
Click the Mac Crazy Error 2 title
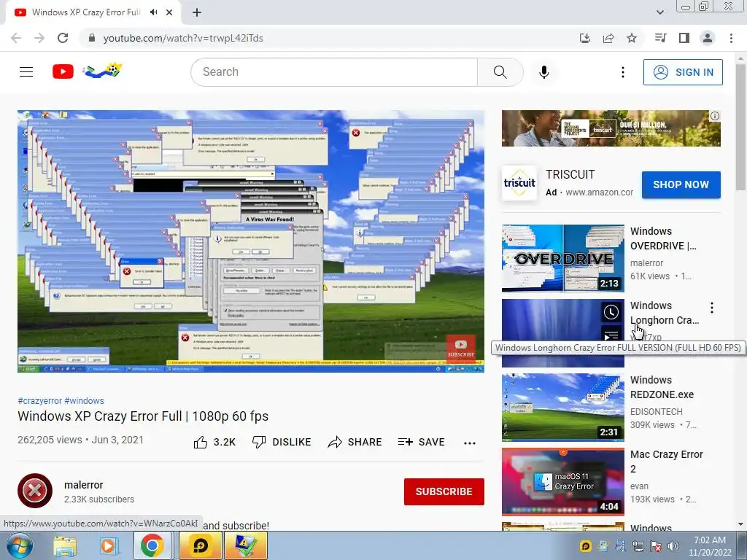point(667,462)
